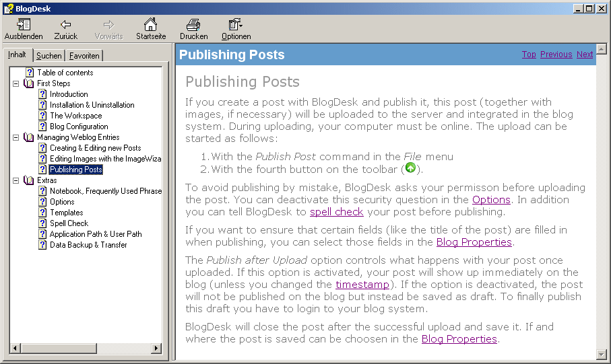Image resolution: width=611 pixels, height=364 pixels.
Task: Collapse the First Steps tree node
Action: coord(15,83)
